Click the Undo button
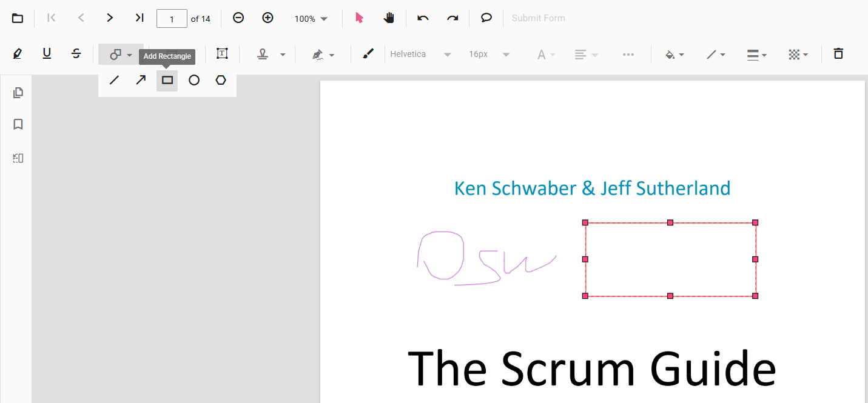 tap(423, 18)
